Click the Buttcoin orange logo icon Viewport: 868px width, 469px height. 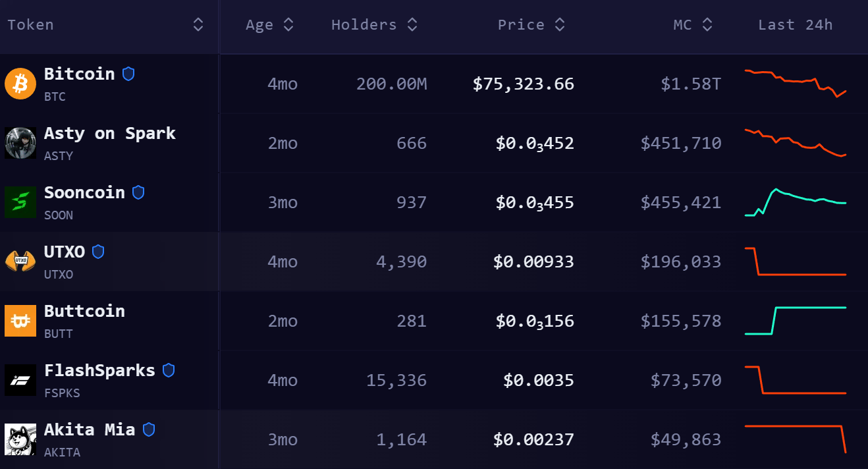click(x=20, y=321)
